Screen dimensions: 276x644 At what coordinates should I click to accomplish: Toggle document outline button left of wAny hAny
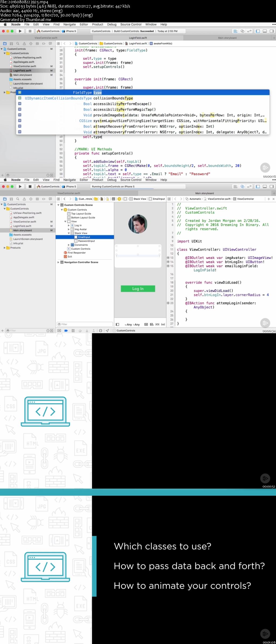coord(118,325)
